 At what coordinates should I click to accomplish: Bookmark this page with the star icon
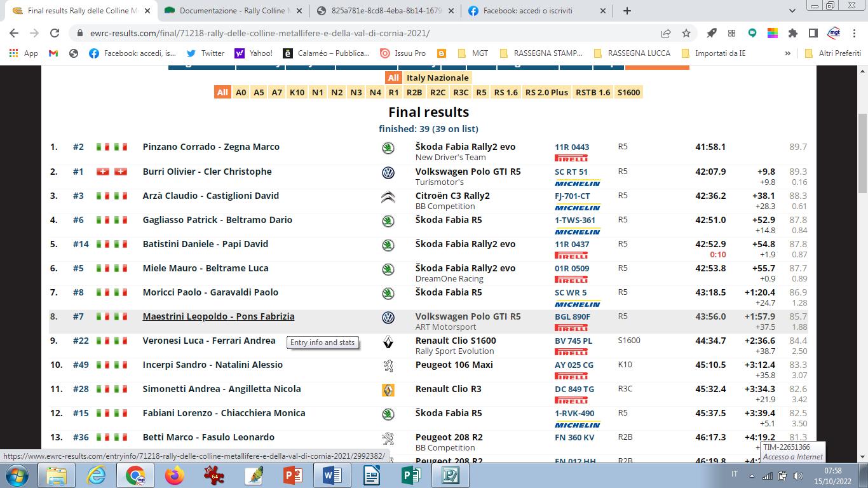tap(686, 33)
